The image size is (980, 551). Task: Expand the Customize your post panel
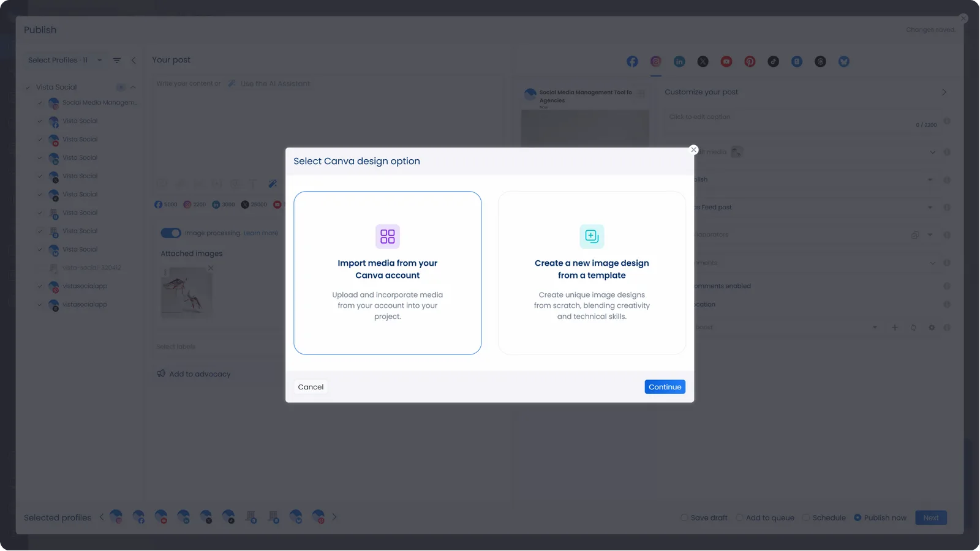(944, 92)
